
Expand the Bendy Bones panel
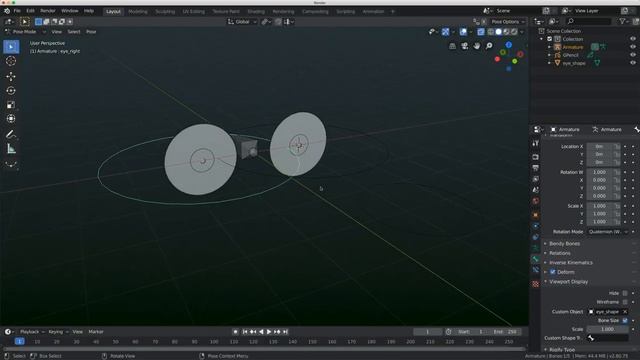click(x=564, y=244)
